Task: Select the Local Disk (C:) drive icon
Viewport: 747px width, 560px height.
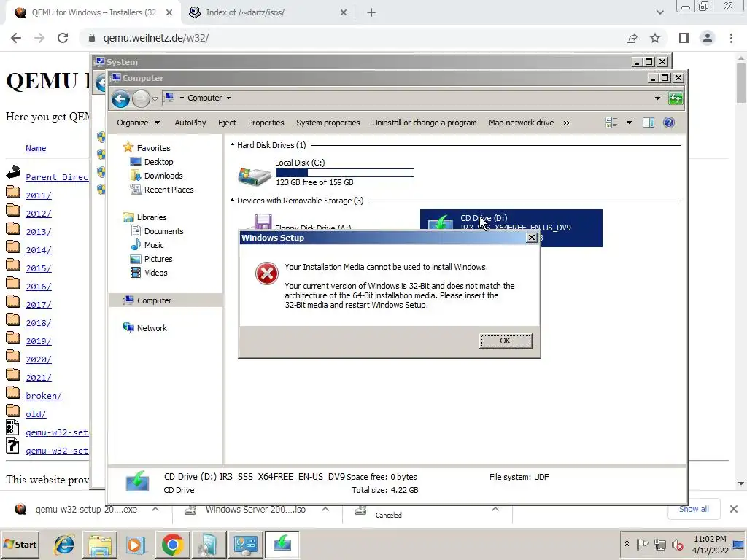Action: coord(254,176)
